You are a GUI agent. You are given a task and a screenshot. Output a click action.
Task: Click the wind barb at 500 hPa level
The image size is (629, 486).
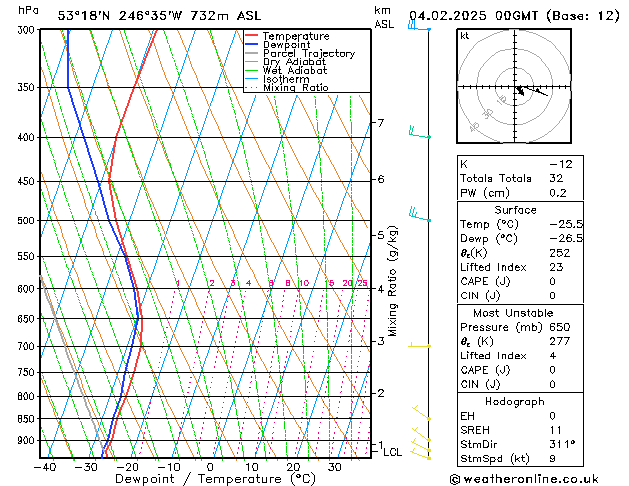tap(420, 214)
